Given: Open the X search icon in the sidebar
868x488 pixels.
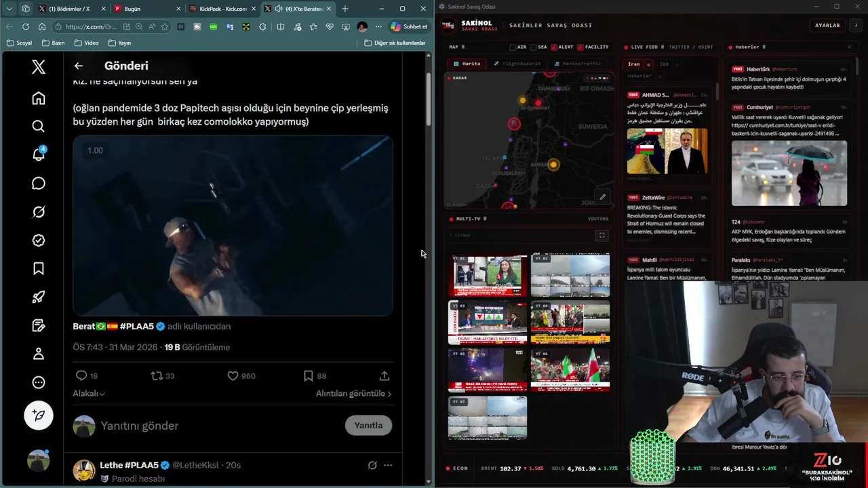Looking at the screenshot, I should 39,126.
